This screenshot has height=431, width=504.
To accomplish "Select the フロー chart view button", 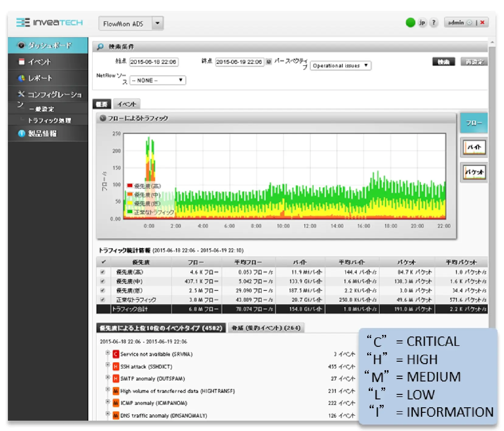I will click(474, 123).
